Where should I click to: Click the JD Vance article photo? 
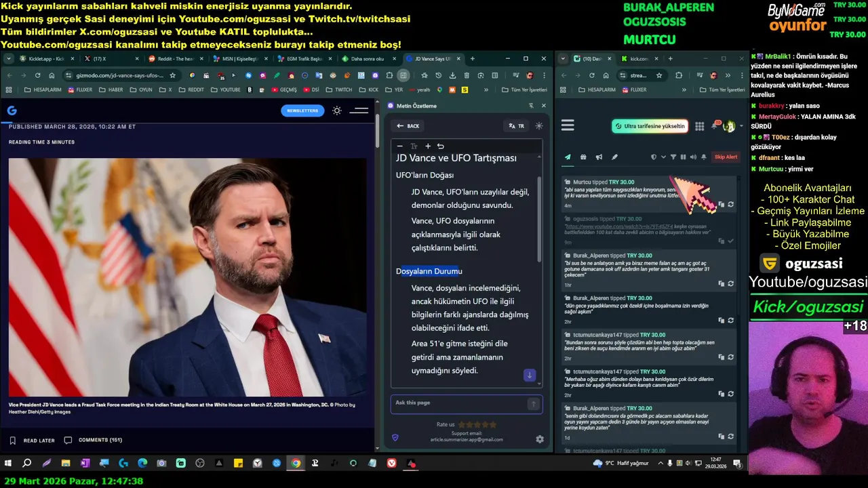click(x=187, y=277)
